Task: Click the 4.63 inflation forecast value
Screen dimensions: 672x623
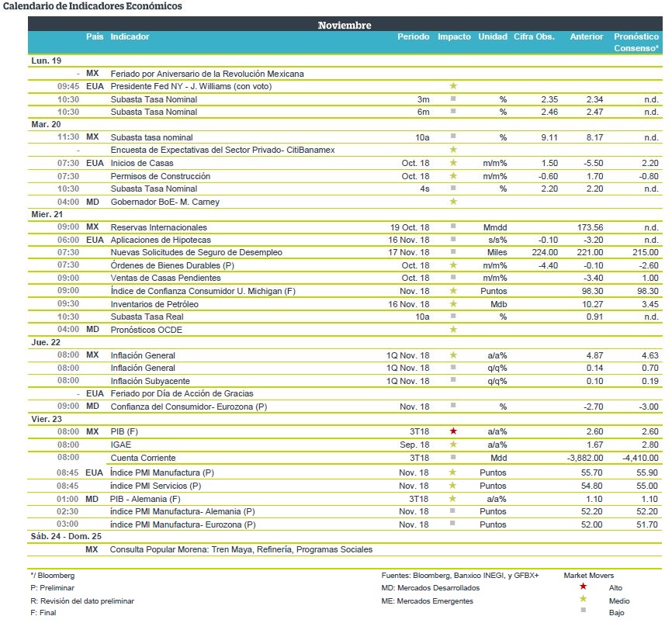Action: tap(650, 355)
